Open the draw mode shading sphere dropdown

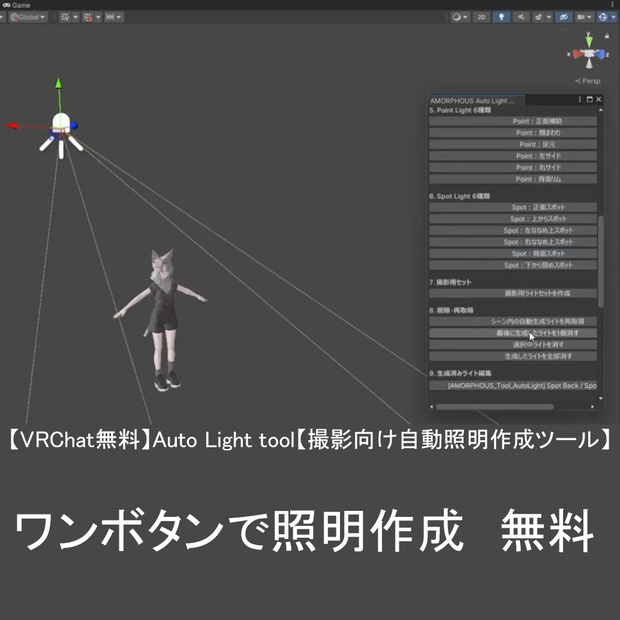coord(460,17)
